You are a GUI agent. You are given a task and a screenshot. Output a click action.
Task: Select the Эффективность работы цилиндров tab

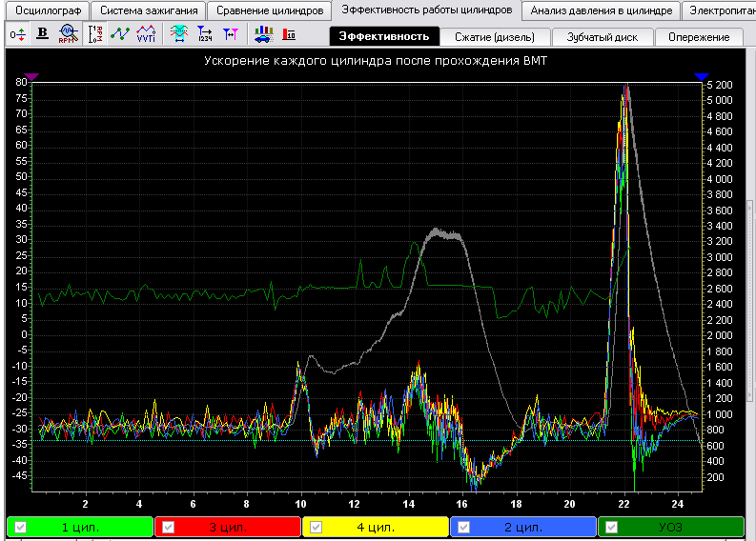427,10
